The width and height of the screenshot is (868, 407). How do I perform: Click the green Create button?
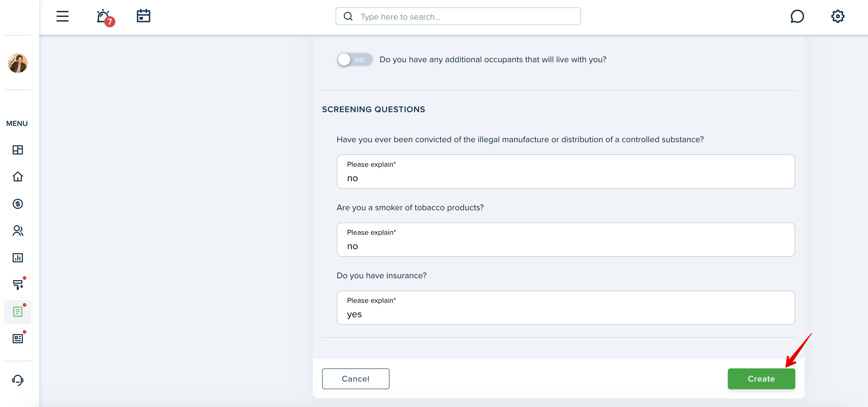(761, 379)
